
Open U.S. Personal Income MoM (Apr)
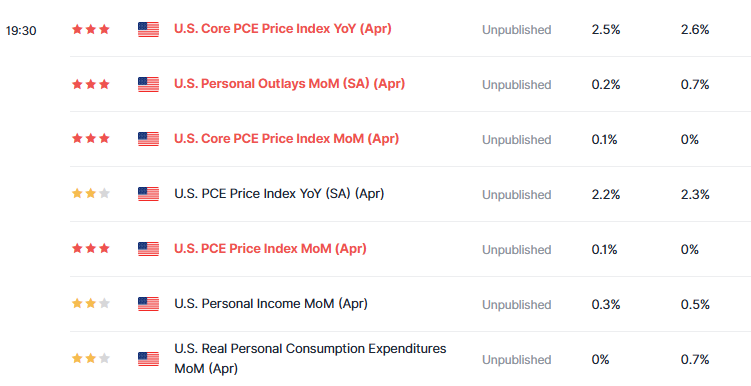pyautogui.click(x=271, y=304)
